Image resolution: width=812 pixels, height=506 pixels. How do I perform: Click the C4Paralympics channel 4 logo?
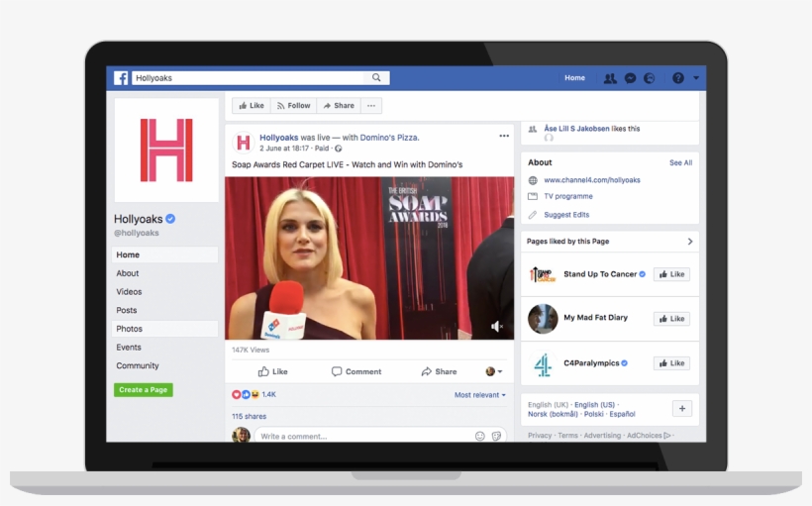[x=543, y=363]
